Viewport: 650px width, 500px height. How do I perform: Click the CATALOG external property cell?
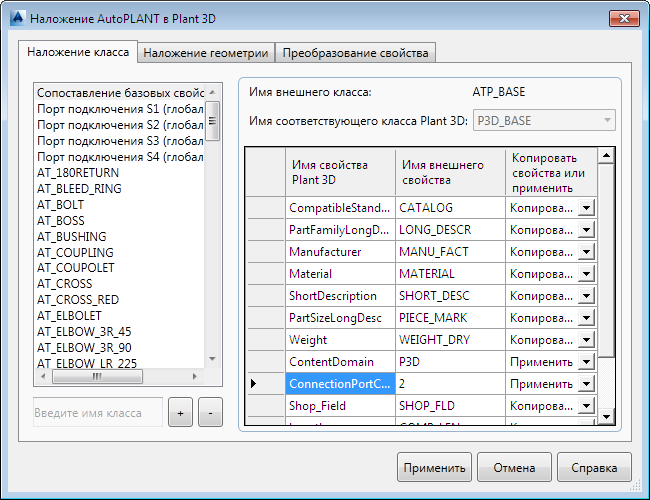point(450,208)
